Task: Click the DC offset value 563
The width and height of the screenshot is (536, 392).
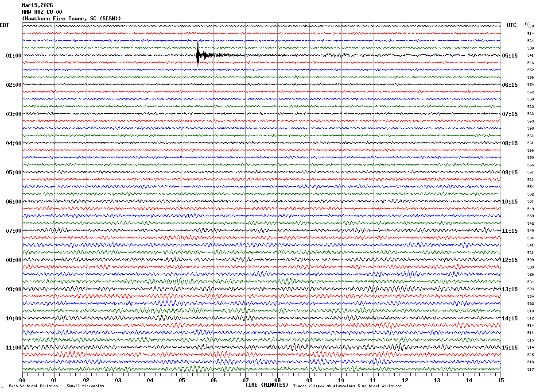Action: pyautogui.click(x=530, y=121)
